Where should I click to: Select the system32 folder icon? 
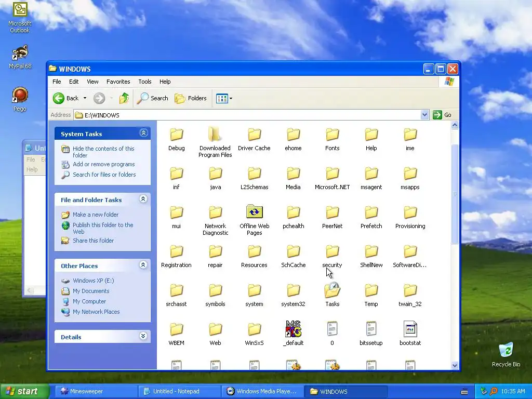pos(293,290)
